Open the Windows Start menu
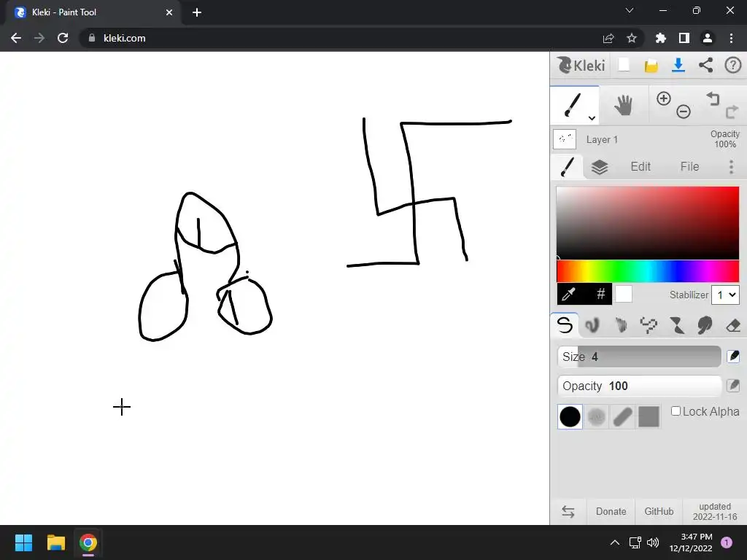 (23, 542)
